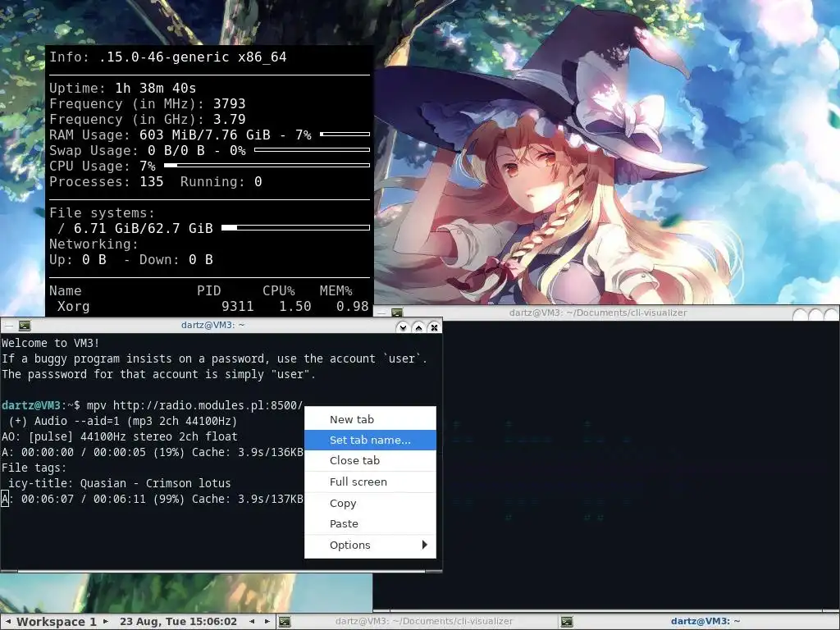840x630 pixels.
Task: Choose Close tab in the context menu
Action: click(370, 461)
